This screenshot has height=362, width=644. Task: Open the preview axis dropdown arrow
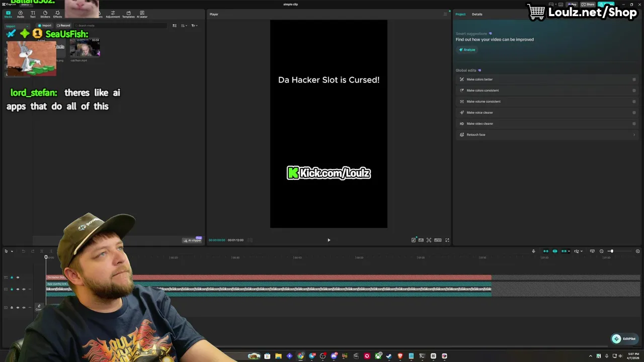click(x=582, y=251)
